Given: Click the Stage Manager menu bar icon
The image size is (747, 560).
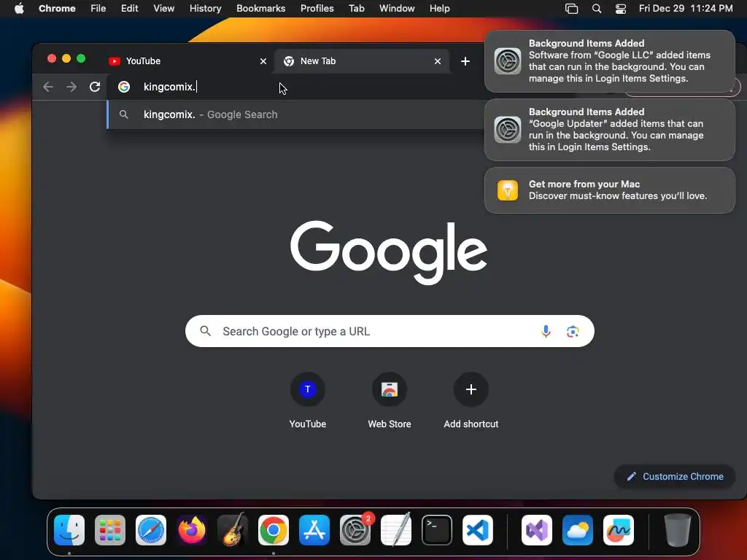Looking at the screenshot, I should [571, 9].
